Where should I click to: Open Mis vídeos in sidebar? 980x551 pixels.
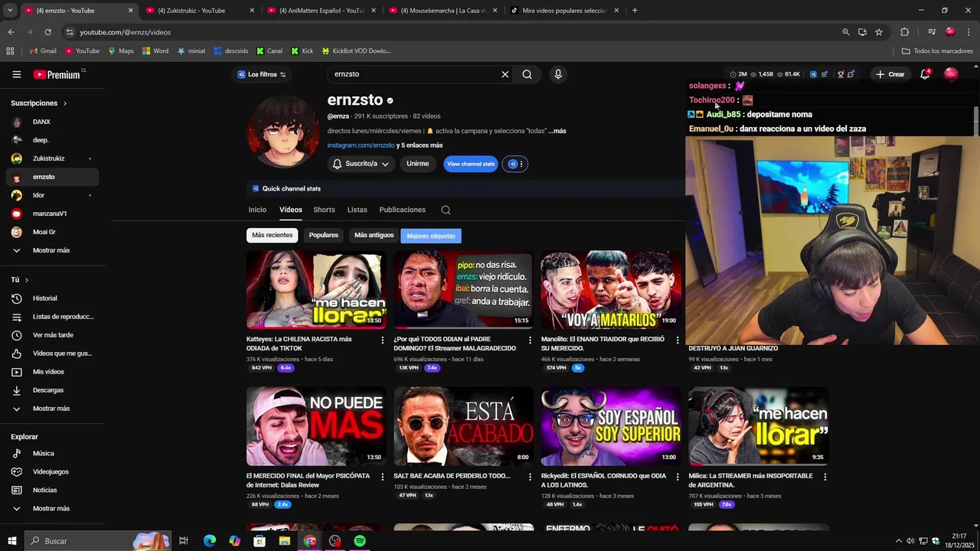coord(49,372)
